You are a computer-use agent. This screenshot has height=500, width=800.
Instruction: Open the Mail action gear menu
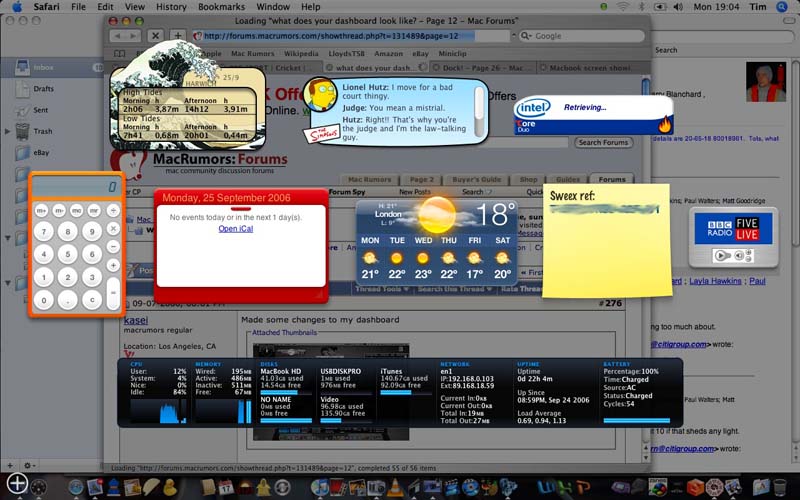coord(29,465)
